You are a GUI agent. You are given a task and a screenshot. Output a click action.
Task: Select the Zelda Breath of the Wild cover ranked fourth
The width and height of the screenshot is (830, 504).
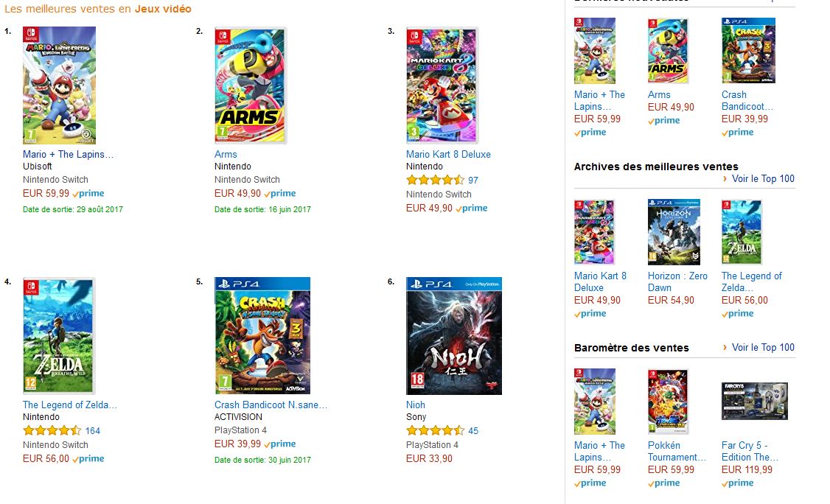(x=59, y=335)
